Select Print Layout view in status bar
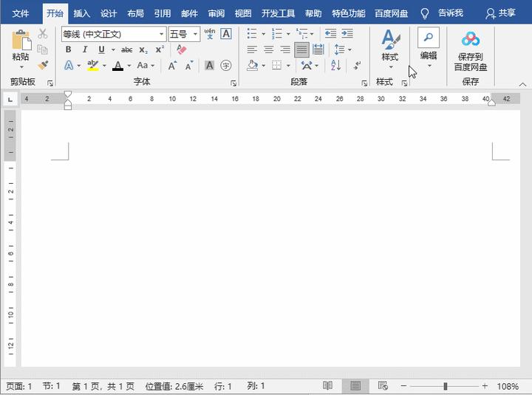 [x=355, y=385]
